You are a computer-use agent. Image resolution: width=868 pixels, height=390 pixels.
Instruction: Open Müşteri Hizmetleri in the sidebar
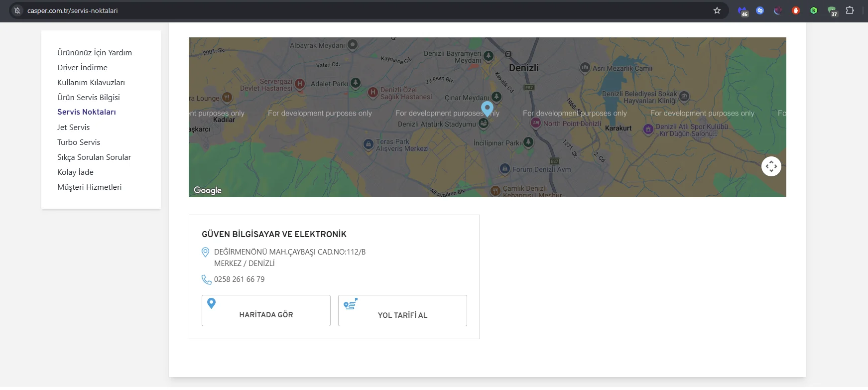point(90,187)
